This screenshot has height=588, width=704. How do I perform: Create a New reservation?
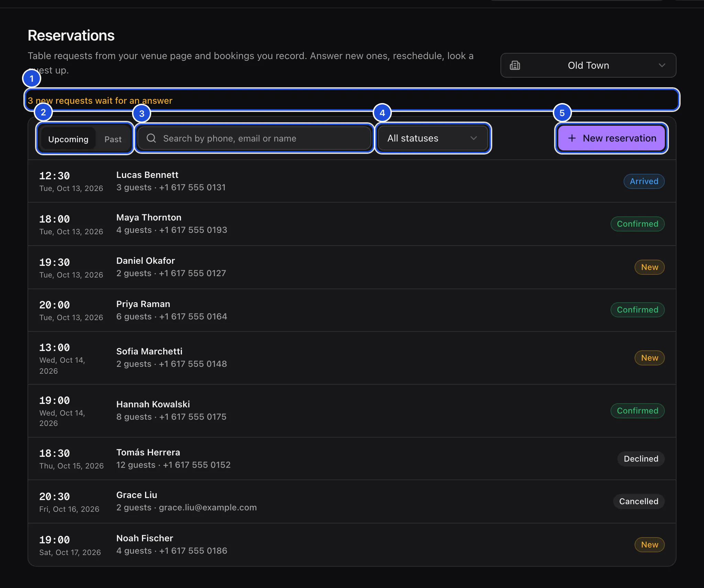point(611,138)
